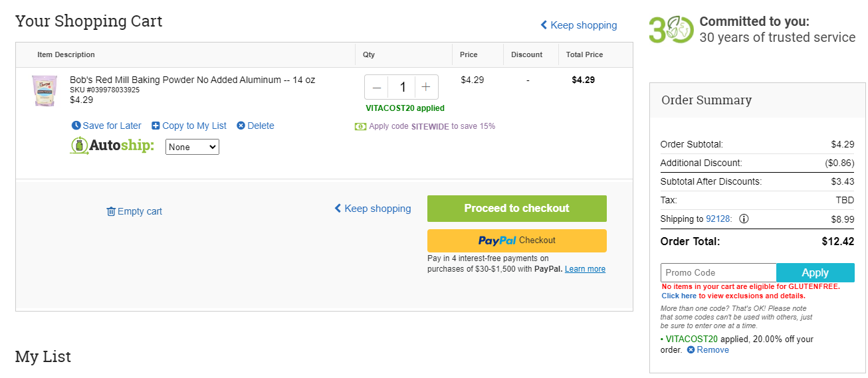The image size is (868, 378).
Task: Click the shipping info circle icon
Action: (744, 219)
